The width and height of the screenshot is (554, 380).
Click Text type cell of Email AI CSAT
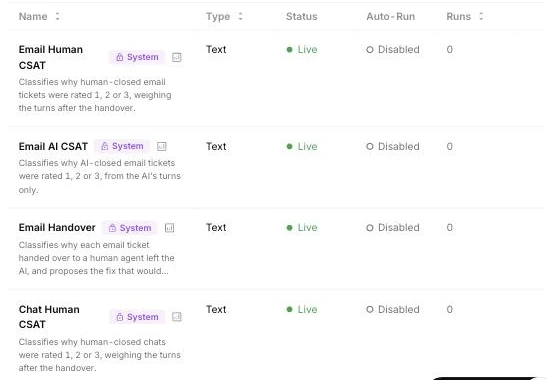click(x=216, y=146)
